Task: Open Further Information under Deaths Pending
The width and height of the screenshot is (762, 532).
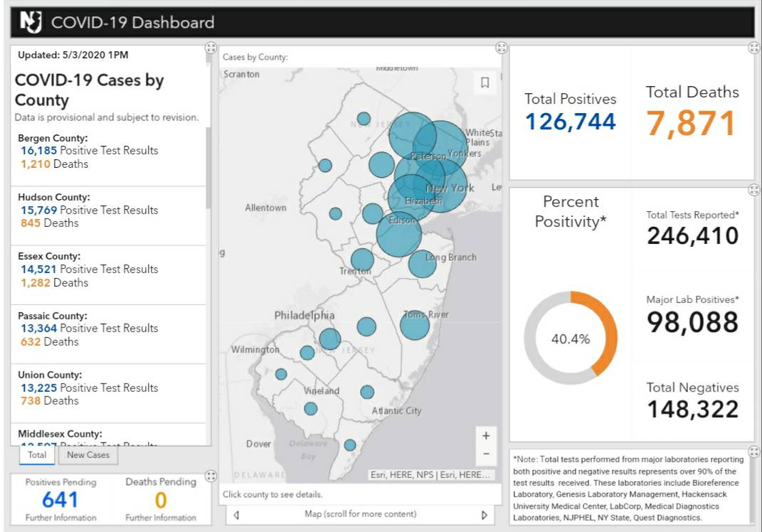Action: [161, 518]
